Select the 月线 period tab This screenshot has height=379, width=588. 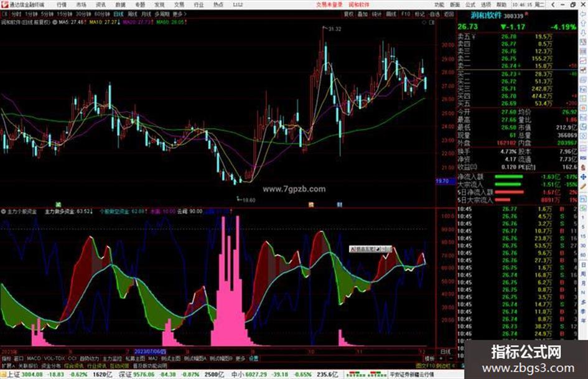click(x=146, y=14)
